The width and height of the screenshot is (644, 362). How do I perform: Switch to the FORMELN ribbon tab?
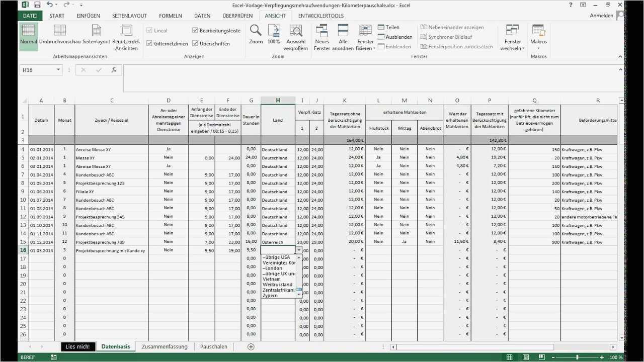[x=171, y=16]
